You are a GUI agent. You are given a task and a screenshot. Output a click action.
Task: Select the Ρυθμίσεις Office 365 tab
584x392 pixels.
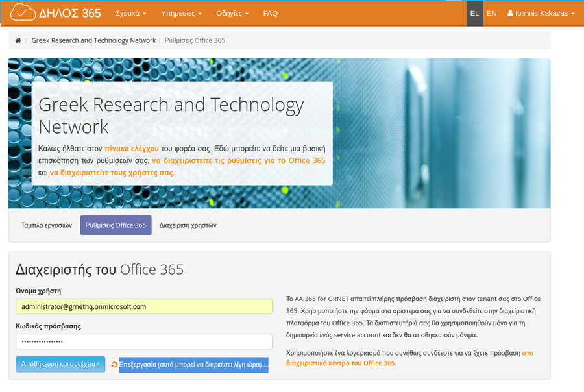pyautogui.click(x=116, y=225)
